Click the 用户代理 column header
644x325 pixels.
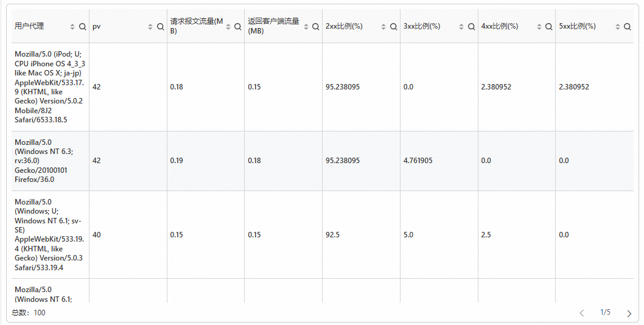pyautogui.click(x=29, y=26)
